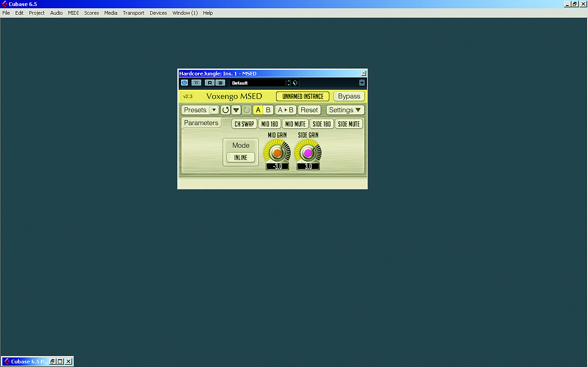Switch to the Parameters tab
The height and width of the screenshot is (368, 588).
coord(201,123)
